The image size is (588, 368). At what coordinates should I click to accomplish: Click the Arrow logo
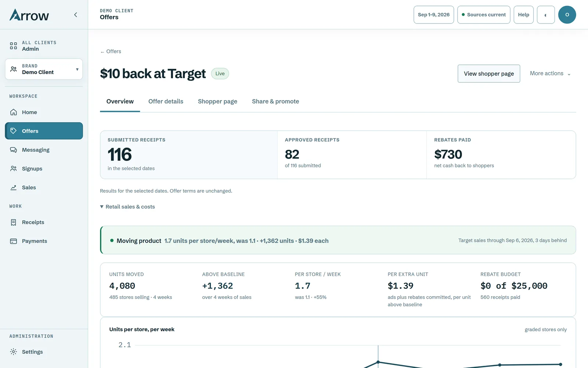pos(29,15)
